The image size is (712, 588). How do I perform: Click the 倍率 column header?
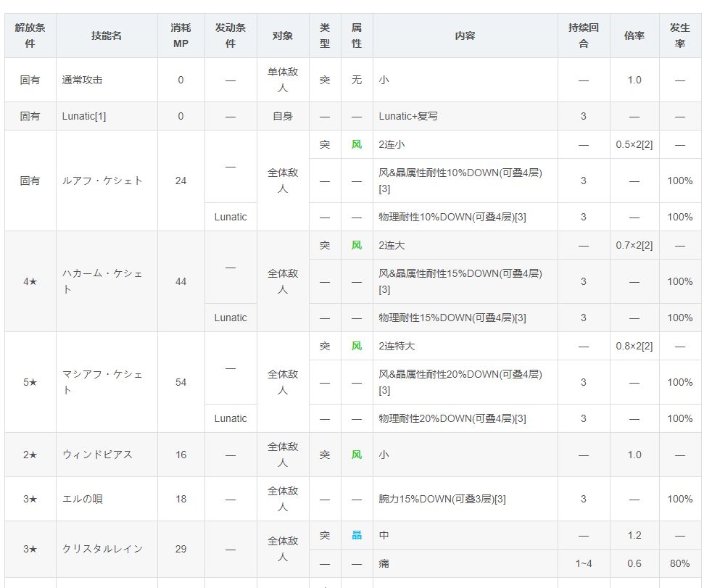tap(634, 36)
